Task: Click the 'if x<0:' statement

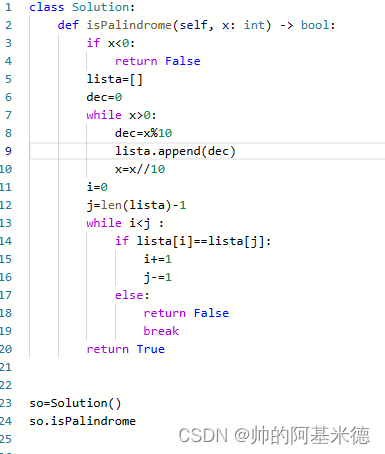Action: (111, 43)
